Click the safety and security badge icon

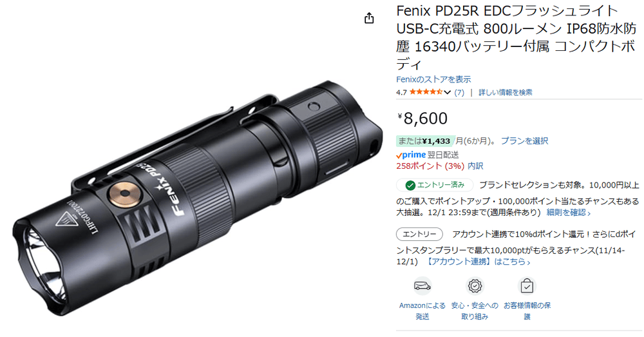[475, 286]
